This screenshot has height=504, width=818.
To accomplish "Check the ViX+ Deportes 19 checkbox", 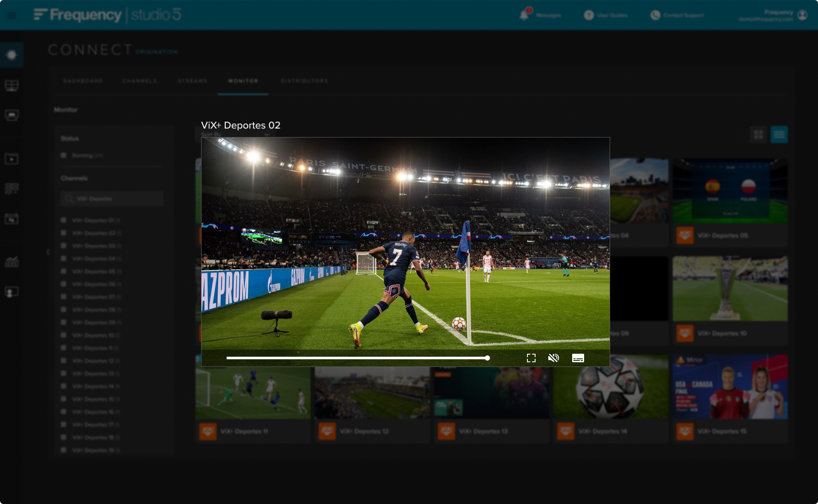I will 63,450.
